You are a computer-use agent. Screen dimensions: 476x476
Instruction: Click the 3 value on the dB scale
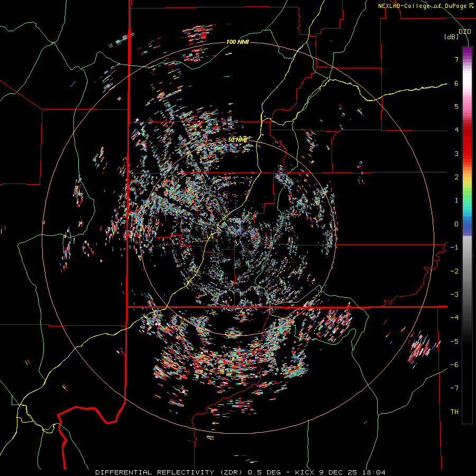click(x=456, y=153)
